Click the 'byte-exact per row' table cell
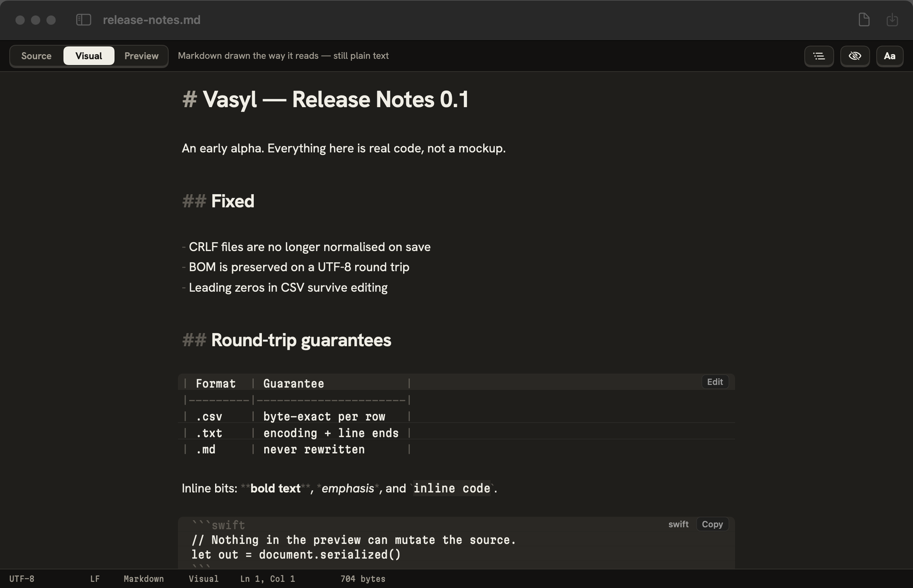Image resolution: width=913 pixels, height=588 pixels. [x=324, y=417]
